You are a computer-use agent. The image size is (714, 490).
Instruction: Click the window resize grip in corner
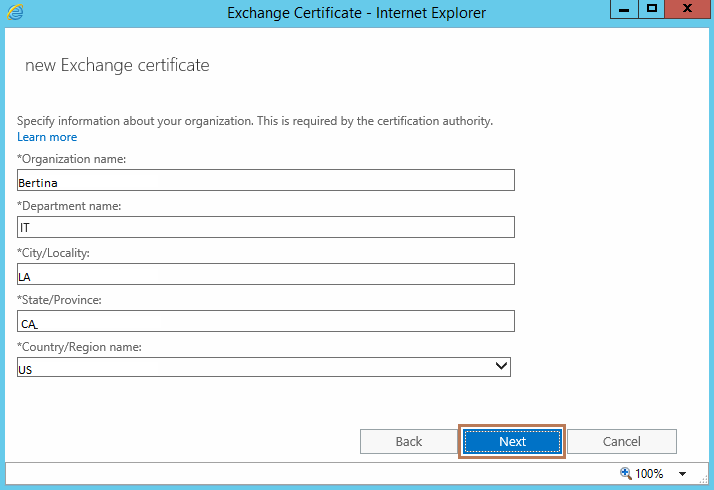704,480
